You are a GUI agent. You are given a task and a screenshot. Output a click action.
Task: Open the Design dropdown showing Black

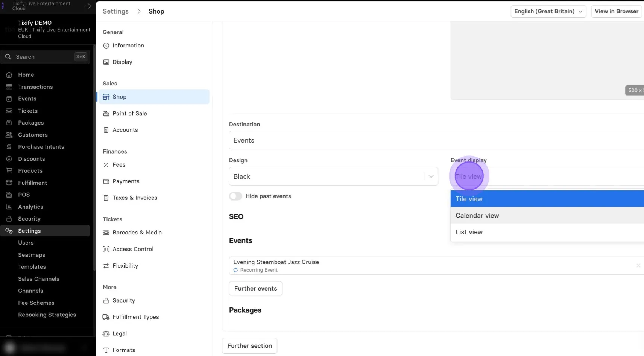coord(333,176)
